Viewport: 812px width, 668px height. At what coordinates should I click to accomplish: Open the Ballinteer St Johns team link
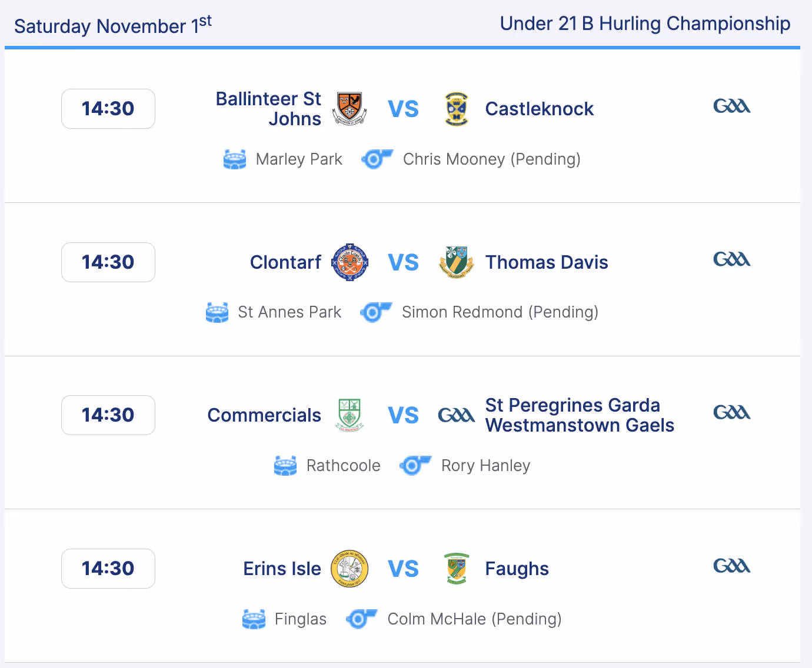click(268, 109)
